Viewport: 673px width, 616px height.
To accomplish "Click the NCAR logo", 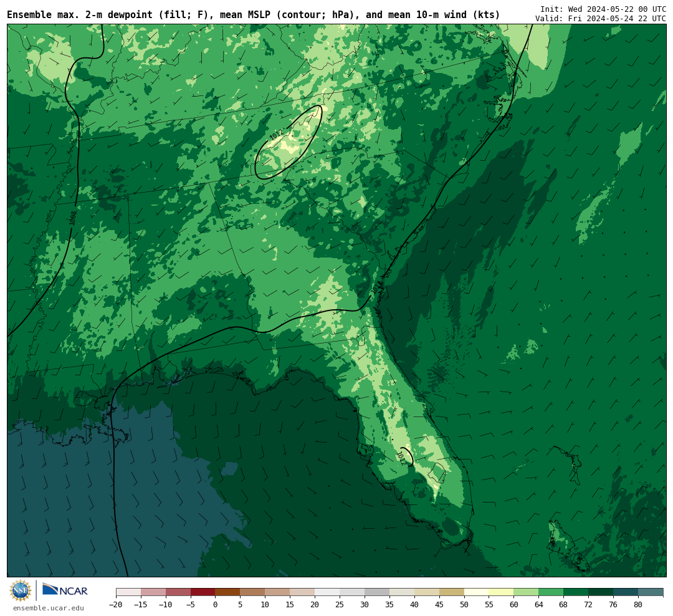I will point(65,590).
